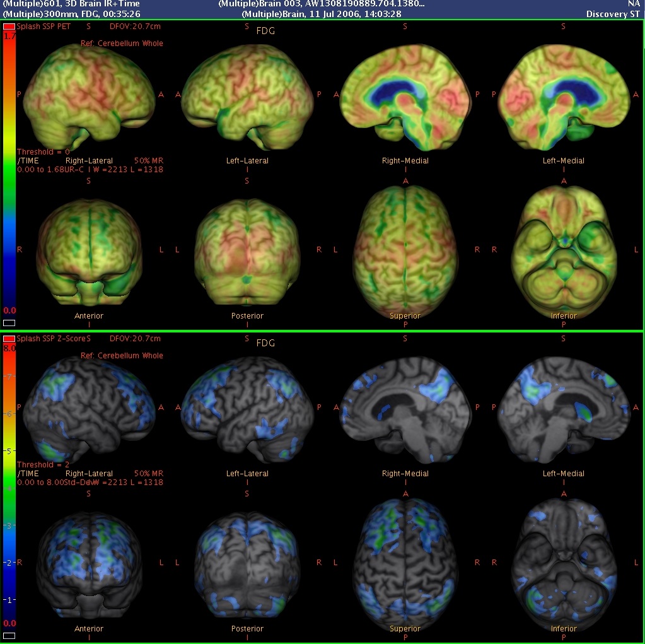The height and width of the screenshot is (644, 645).
Task: Click the "DFOV:20.7cm" text in the Z-Score panel
Action: click(135, 339)
